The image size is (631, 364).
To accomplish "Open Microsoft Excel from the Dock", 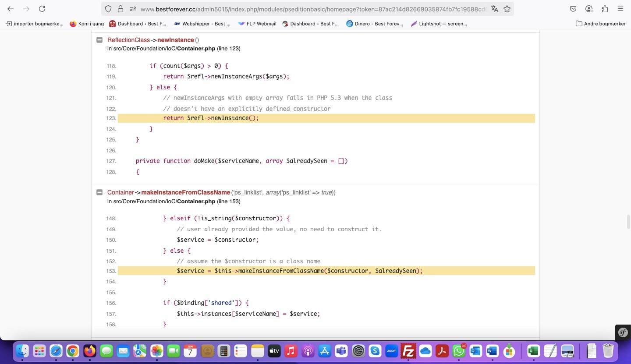I will pos(533,351).
